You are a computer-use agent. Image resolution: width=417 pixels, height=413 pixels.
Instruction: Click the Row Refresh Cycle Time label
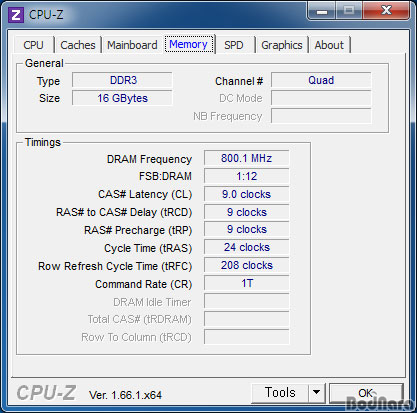pos(115,266)
